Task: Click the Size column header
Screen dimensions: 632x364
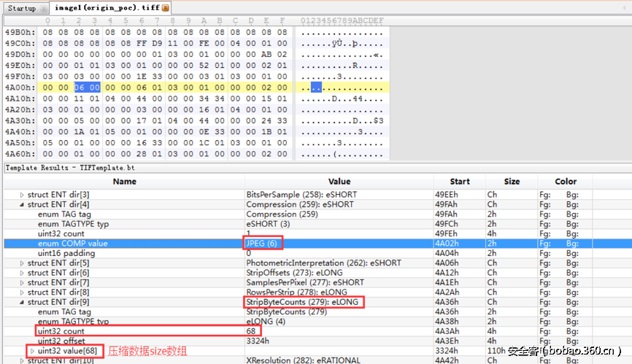Action: (x=512, y=182)
